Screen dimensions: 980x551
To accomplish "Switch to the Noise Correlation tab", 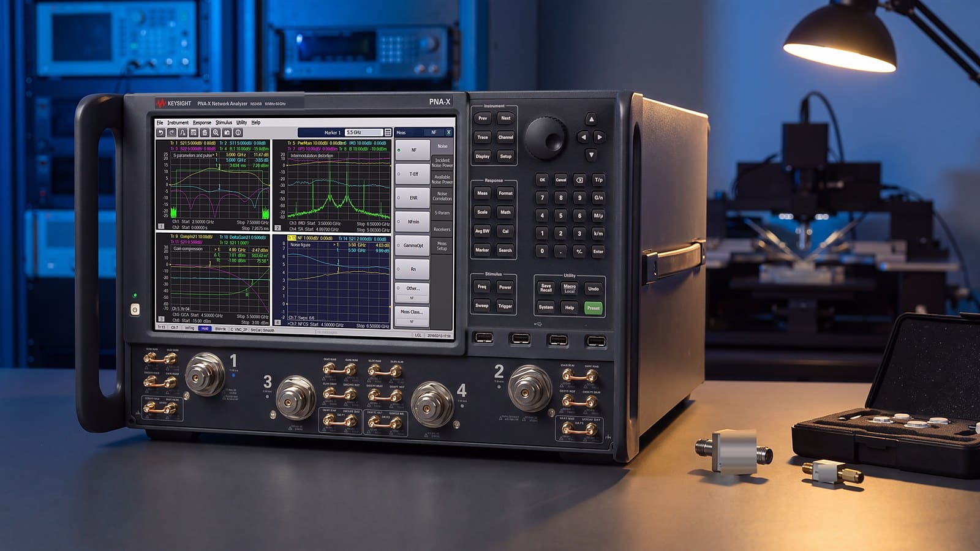I will (x=442, y=196).
